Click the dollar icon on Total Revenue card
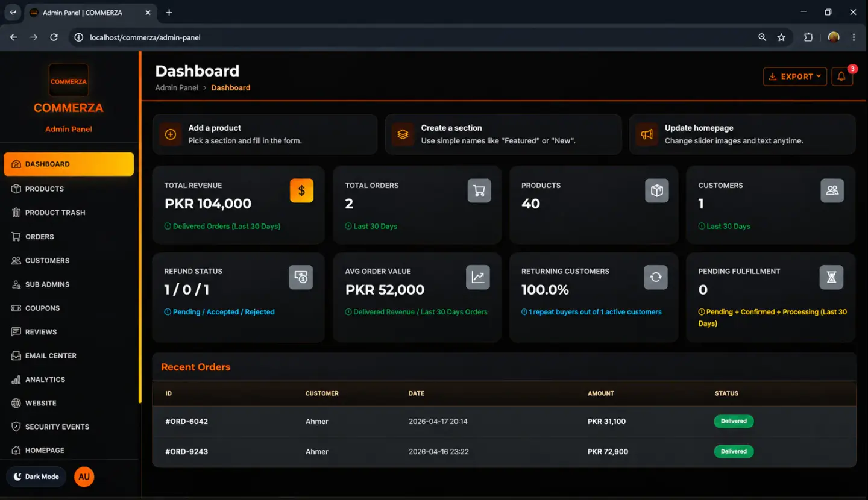Screen dimensions: 868x500 click(301, 191)
